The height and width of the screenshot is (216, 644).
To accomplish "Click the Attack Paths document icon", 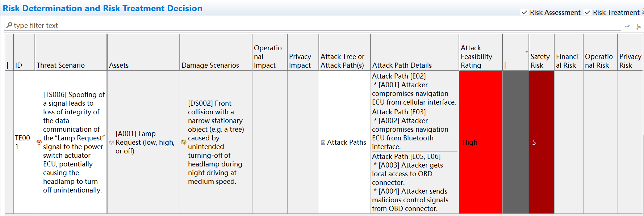I will click(323, 142).
